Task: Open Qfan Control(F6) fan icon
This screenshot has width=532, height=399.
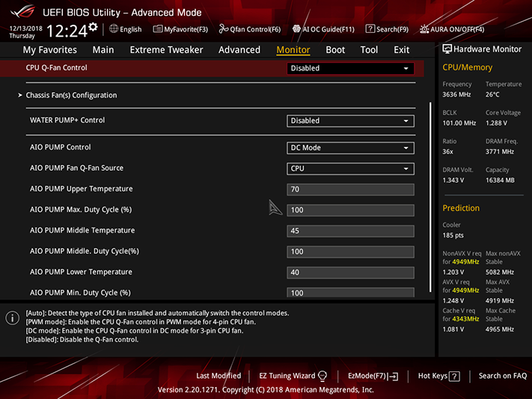Action: [x=223, y=29]
